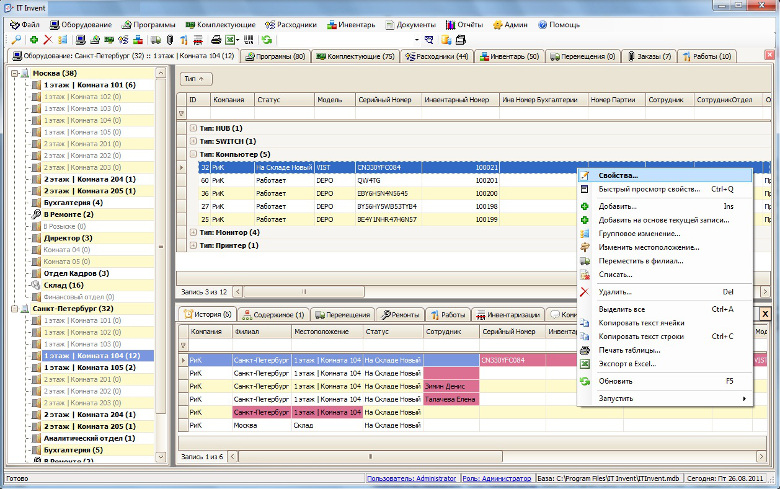Expand the Тип: Монитор (4) group

pos(193,232)
